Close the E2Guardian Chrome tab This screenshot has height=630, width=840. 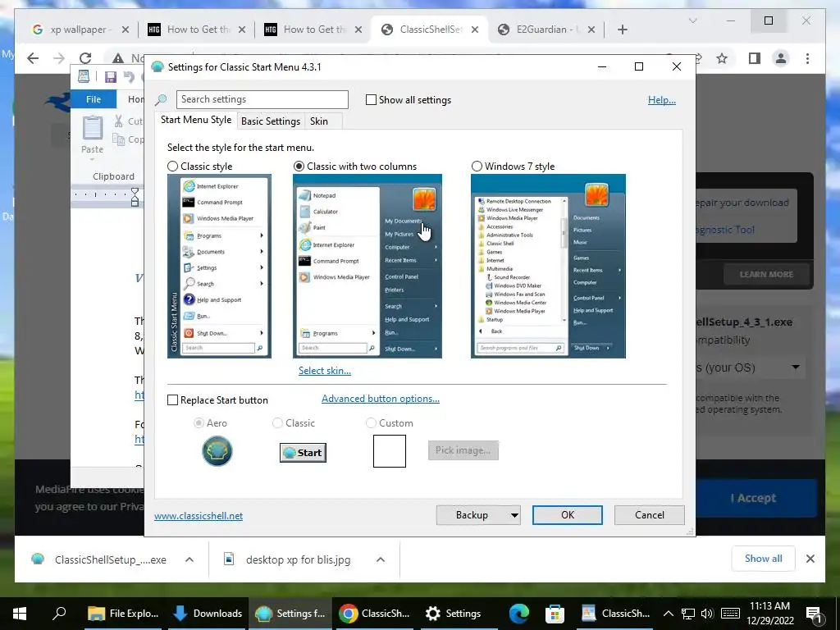pyautogui.click(x=591, y=30)
